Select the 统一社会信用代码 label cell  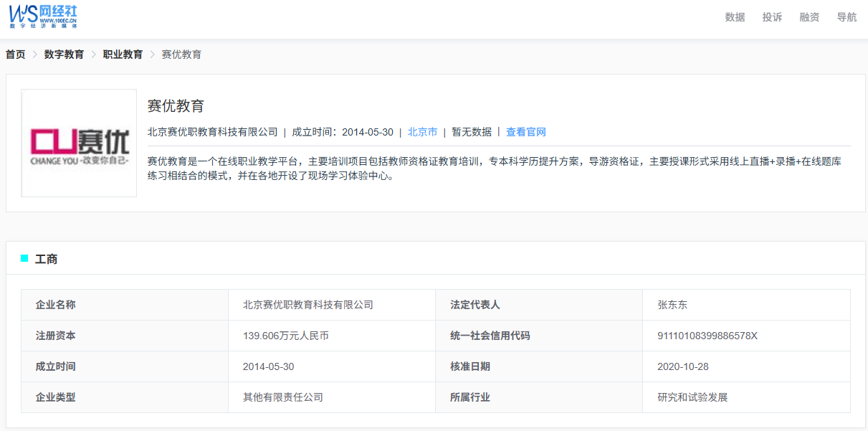tap(539, 336)
